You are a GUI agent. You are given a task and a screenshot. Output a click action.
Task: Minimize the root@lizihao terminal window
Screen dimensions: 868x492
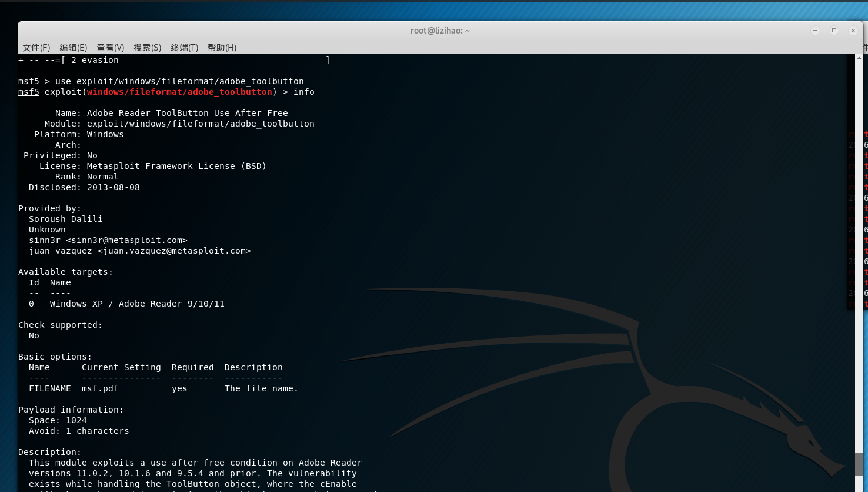point(815,31)
